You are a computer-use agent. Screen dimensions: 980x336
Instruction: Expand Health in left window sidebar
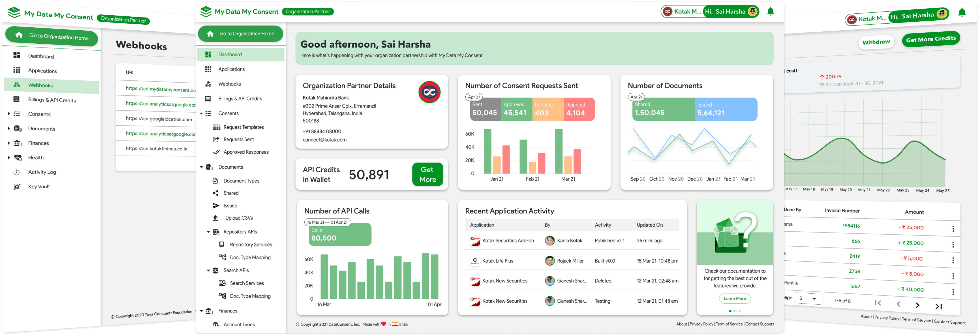point(9,157)
